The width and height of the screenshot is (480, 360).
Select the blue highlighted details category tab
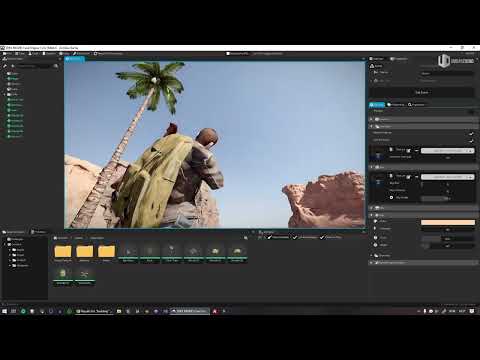click(377, 105)
